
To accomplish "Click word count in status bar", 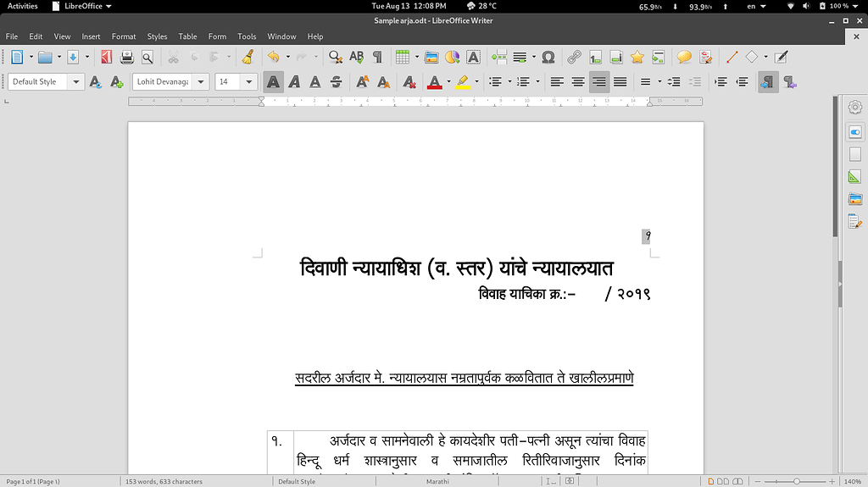I will 165,481.
